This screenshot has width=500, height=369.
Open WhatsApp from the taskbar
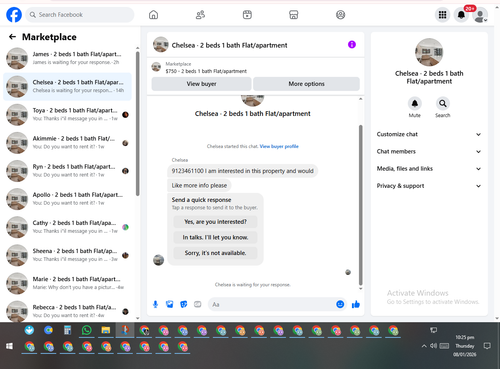point(86,330)
